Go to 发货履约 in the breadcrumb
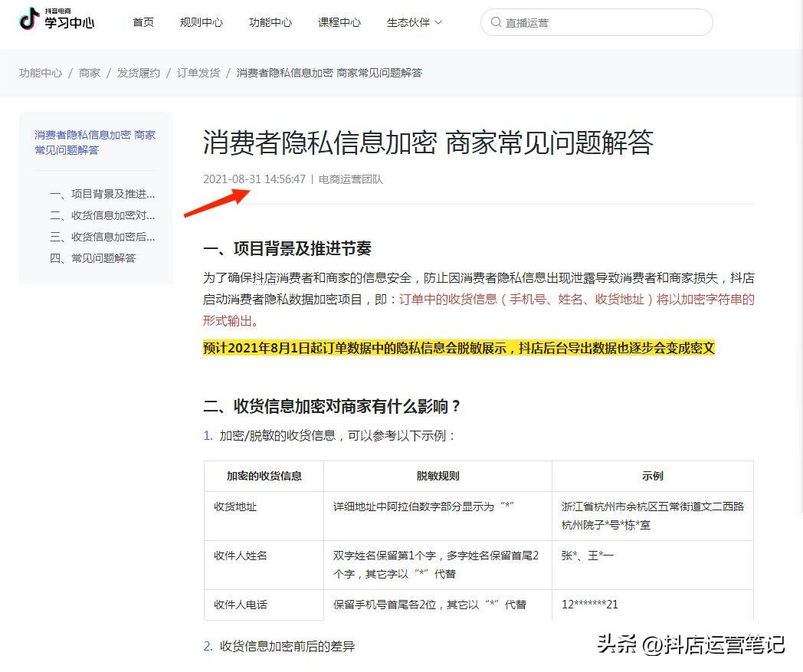Screen dimensions: 803x672 138,73
